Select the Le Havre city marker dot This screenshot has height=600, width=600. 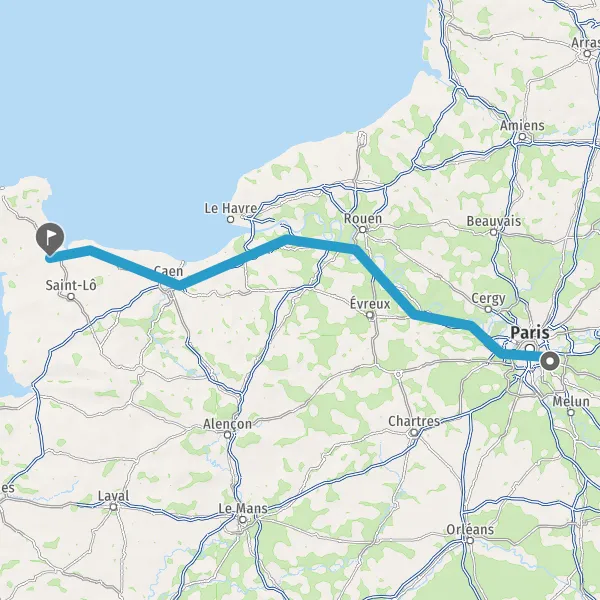[x=230, y=219]
